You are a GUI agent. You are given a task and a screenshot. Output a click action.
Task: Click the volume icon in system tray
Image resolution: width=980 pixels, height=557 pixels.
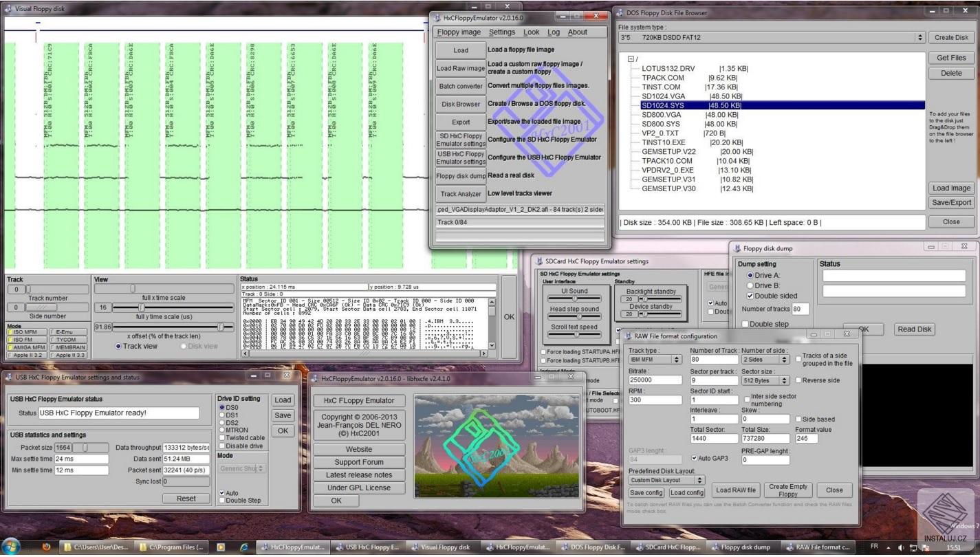(901, 548)
